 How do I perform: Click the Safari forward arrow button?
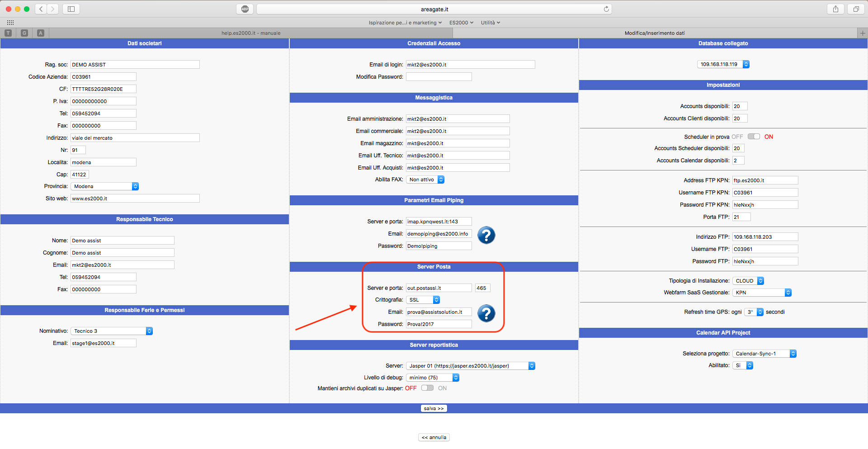coord(53,9)
